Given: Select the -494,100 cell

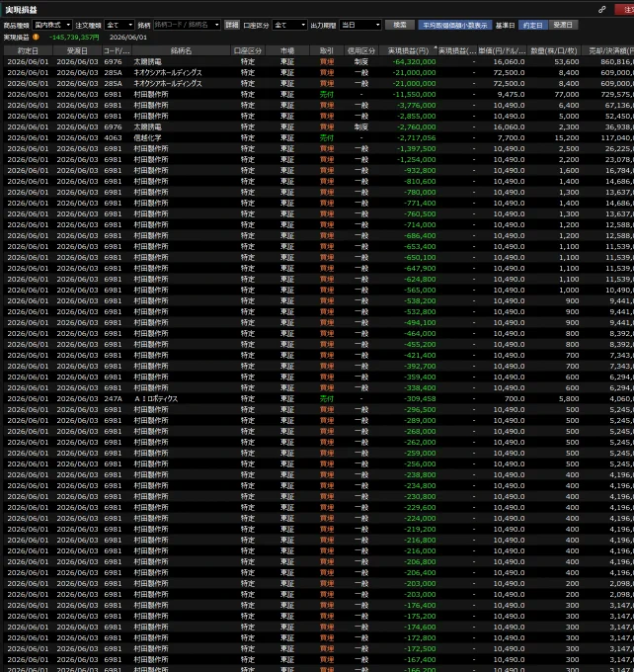Looking at the screenshot, I should click(x=420, y=323).
